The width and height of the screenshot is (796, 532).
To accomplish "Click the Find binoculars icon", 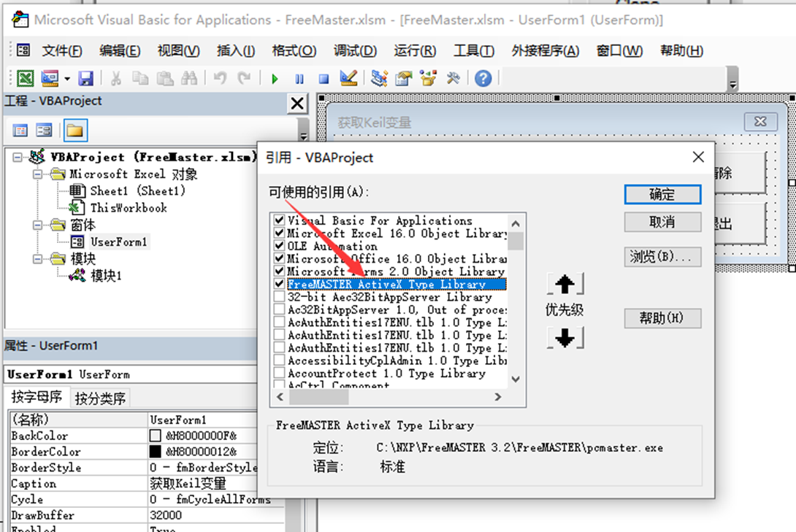I will tap(189, 78).
